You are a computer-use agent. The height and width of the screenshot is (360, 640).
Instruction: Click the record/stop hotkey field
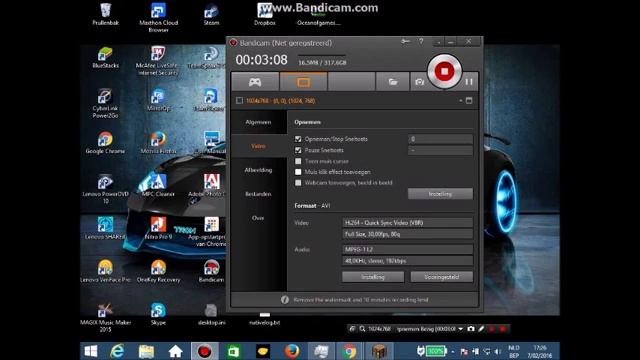[440, 139]
